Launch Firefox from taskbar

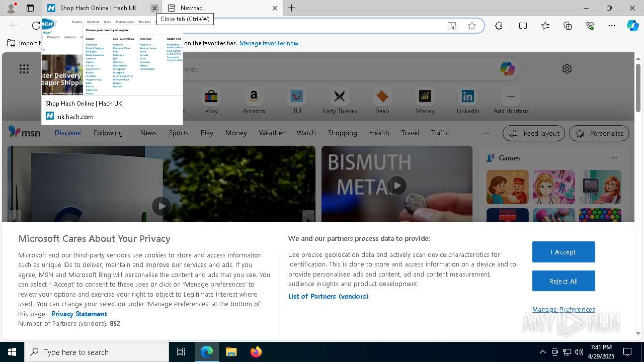click(256, 352)
